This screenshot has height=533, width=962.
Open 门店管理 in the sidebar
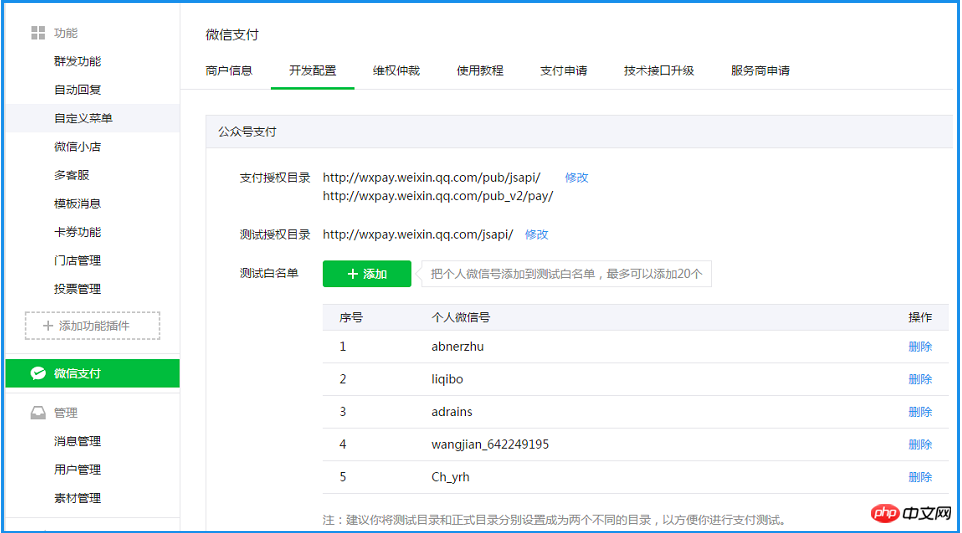click(77, 260)
